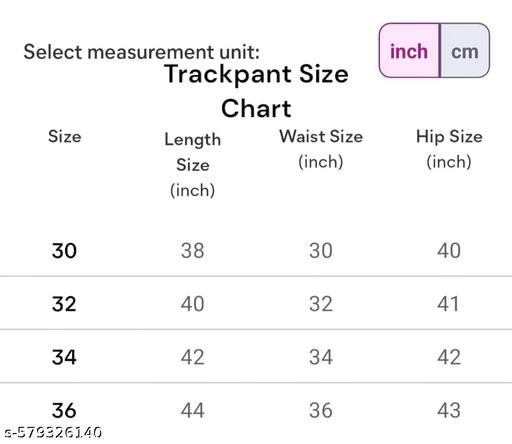Click the Length Size (inch) header
Image resolution: width=512 pixels, height=444 pixels.
click(193, 165)
